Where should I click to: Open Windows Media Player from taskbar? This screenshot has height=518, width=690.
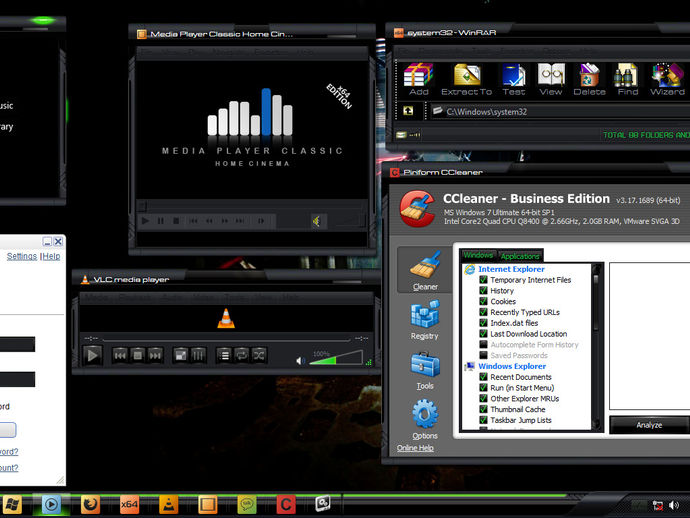click(51, 504)
